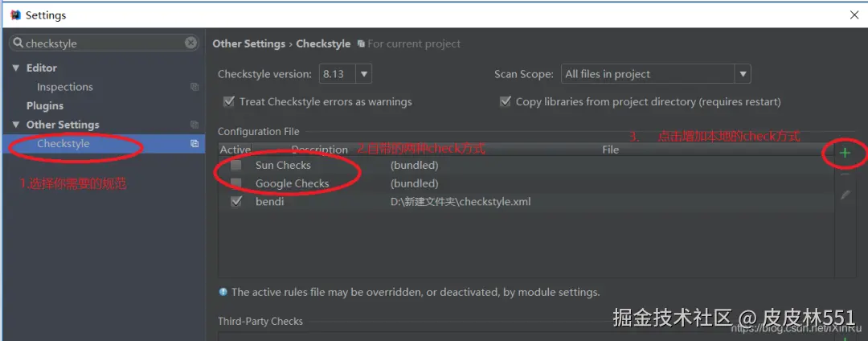Screen dimensions: 868x341
Task: Click project-level icon next to Other Settings
Action: tap(194, 125)
